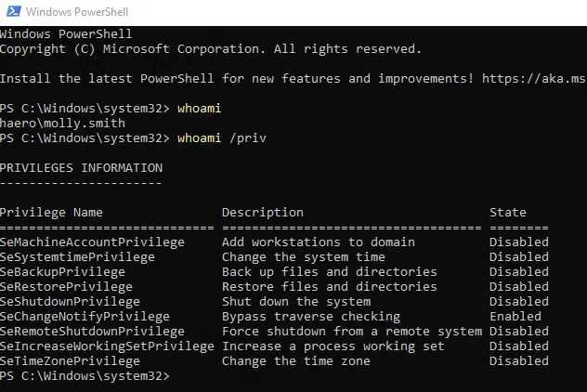Click the haero\molly.smith output line

pyautogui.click(x=62, y=124)
